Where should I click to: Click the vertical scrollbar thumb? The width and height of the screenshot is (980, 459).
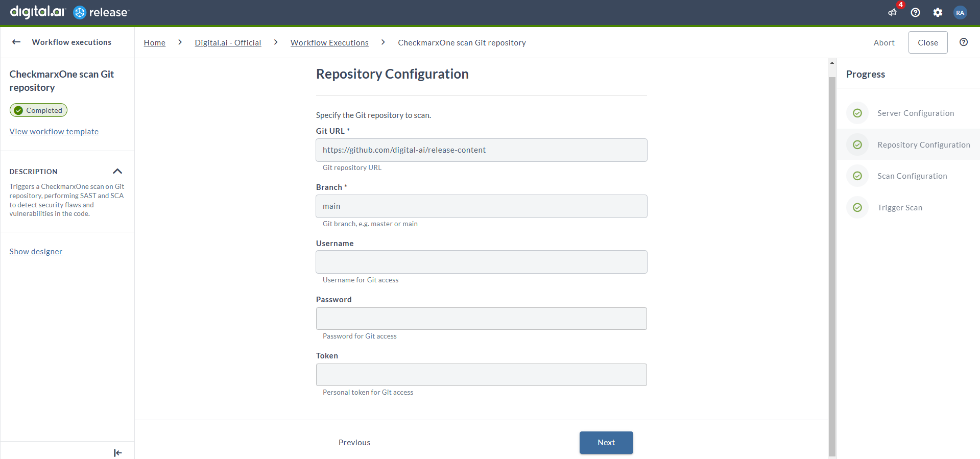tap(832, 265)
